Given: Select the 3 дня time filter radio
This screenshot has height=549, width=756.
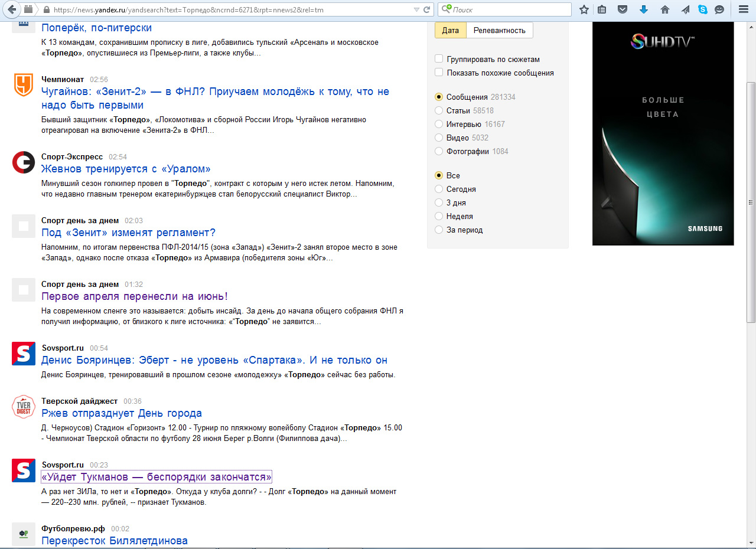Looking at the screenshot, I should pyautogui.click(x=439, y=202).
